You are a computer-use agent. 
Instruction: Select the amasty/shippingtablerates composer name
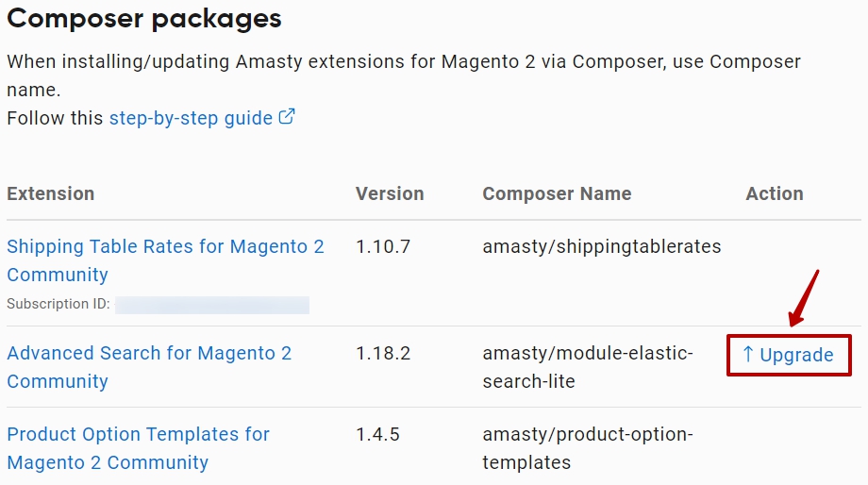(x=602, y=246)
